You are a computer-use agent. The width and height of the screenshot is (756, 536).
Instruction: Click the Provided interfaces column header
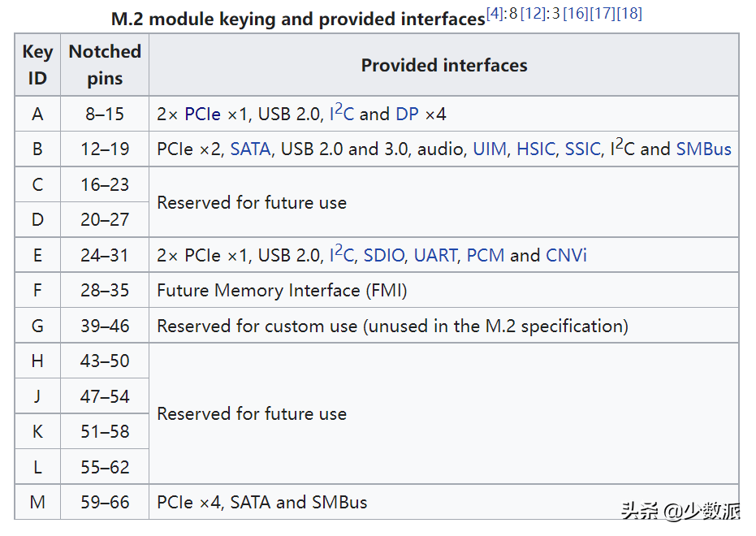click(443, 66)
